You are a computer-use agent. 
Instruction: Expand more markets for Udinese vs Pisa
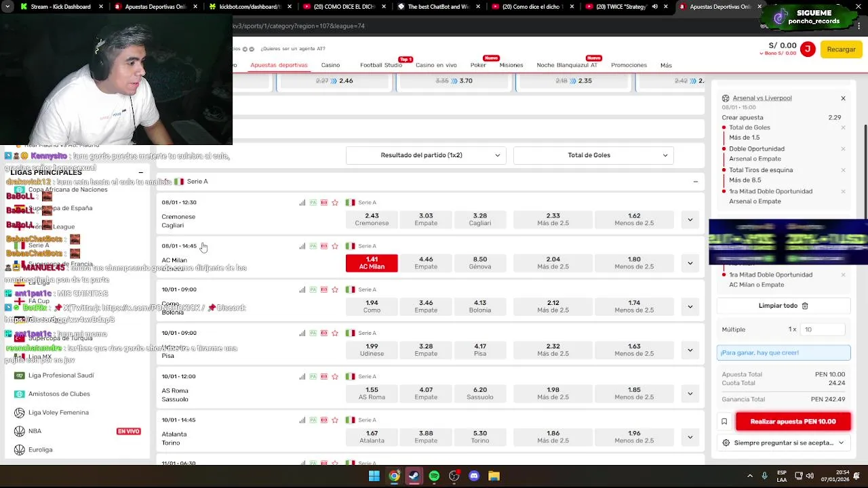point(690,350)
